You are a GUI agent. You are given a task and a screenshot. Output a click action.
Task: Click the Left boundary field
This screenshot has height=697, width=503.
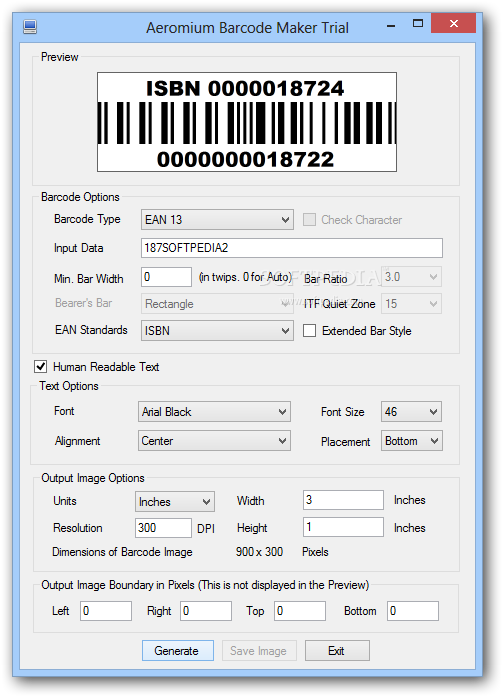(x=106, y=611)
